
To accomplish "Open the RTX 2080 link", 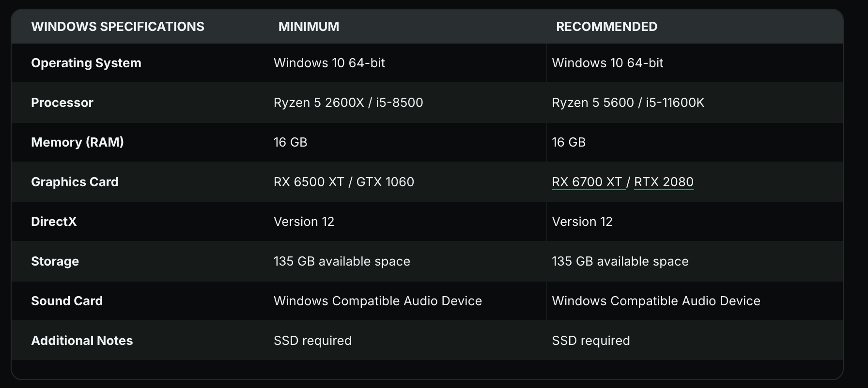I will click(x=663, y=182).
